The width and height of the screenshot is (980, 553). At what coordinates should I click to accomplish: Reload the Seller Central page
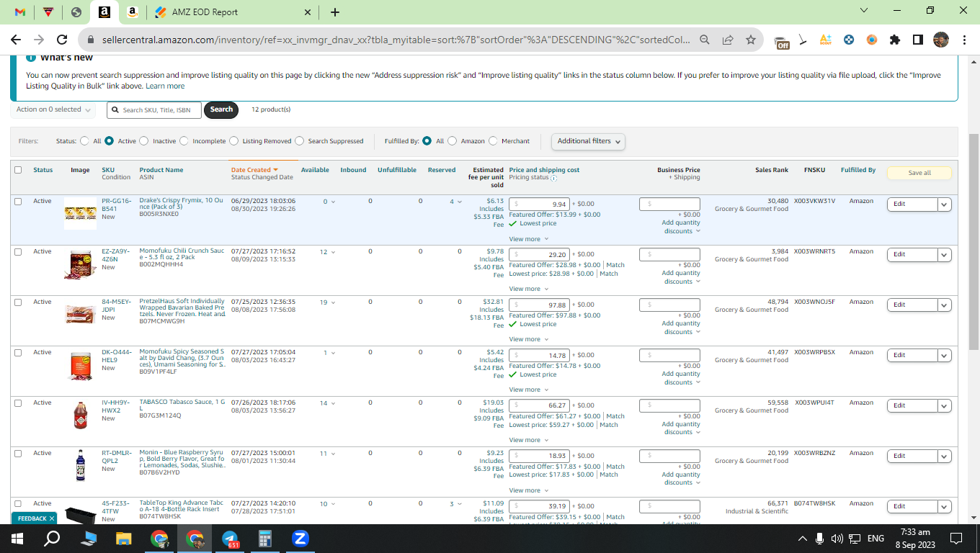[62, 40]
